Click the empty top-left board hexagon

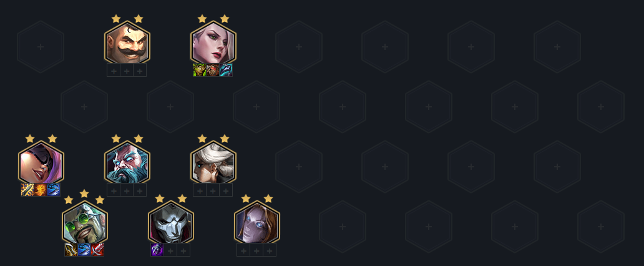pyautogui.click(x=41, y=47)
